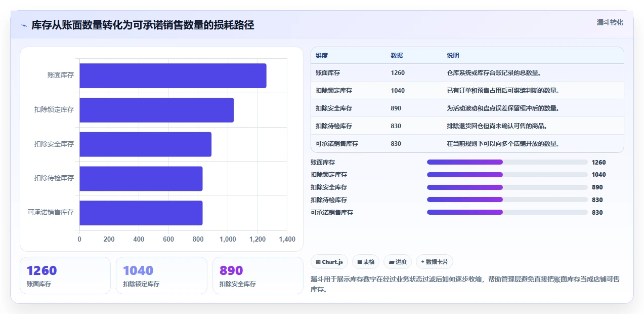The width and height of the screenshot is (644, 314).
Task: Select the description 已有订单和预售占用后可继续判断的数量。
Action: click(x=503, y=91)
